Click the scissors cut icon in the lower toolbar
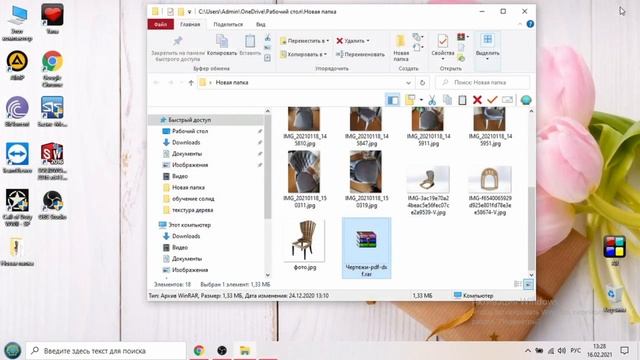Viewport: 640px width, 360px height. tap(432, 100)
